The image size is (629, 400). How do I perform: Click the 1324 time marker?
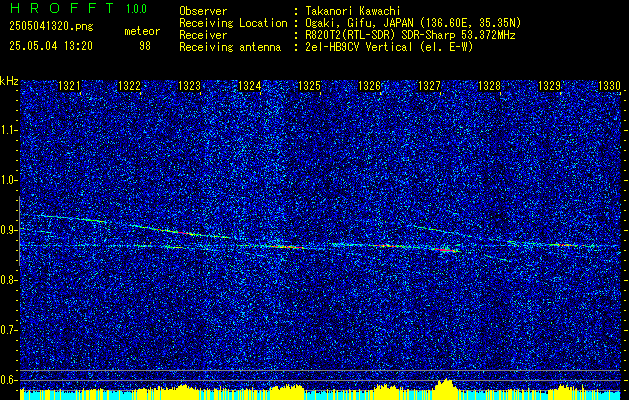click(250, 85)
